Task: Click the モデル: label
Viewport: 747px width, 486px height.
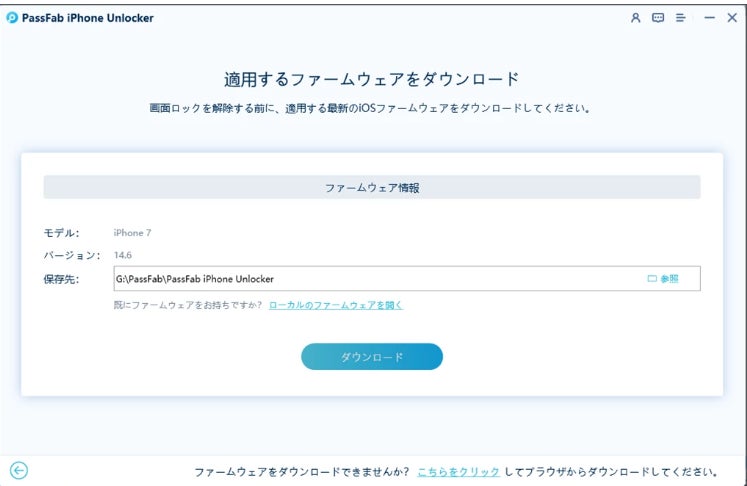Action: coord(61,233)
